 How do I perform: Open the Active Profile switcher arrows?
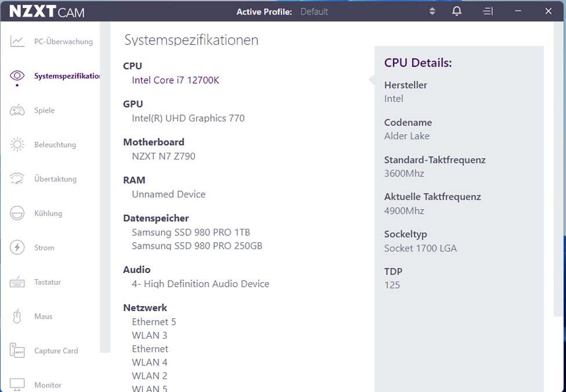coord(432,11)
